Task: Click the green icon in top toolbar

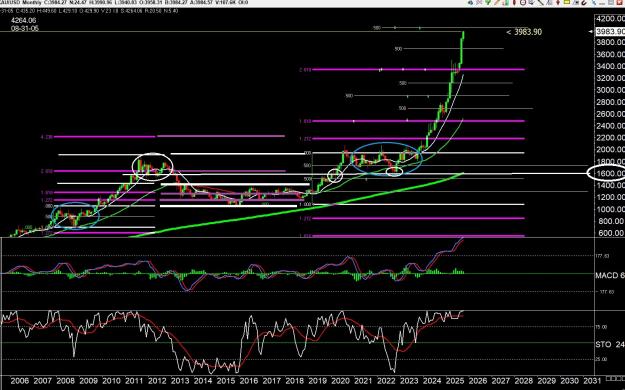Action: [488, 2]
